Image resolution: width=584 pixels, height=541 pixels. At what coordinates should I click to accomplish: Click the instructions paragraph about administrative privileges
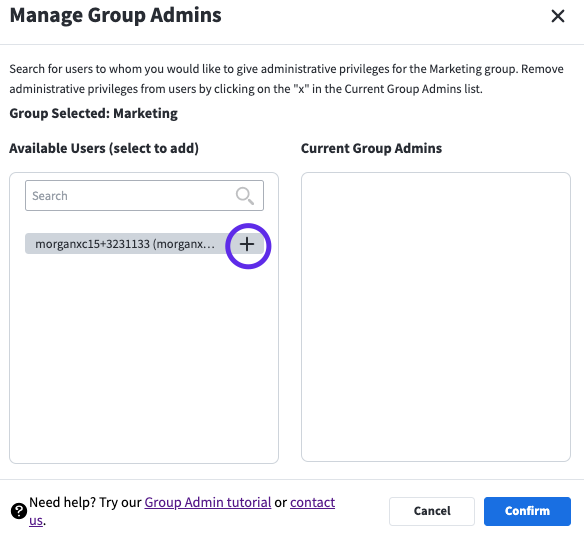click(x=286, y=79)
